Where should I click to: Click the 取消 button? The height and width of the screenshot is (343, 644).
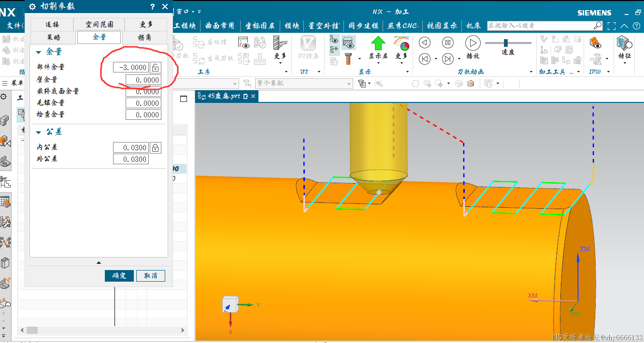point(150,275)
